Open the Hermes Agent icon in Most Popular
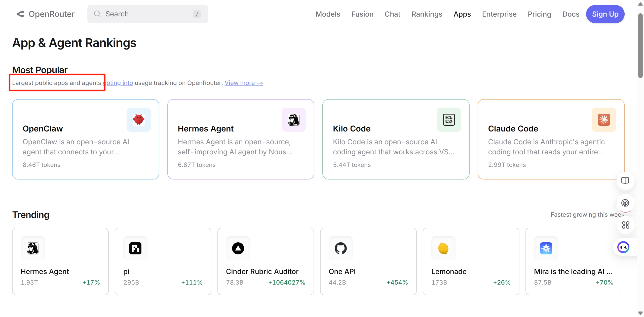The height and width of the screenshot is (317, 644). (x=294, y=120)
